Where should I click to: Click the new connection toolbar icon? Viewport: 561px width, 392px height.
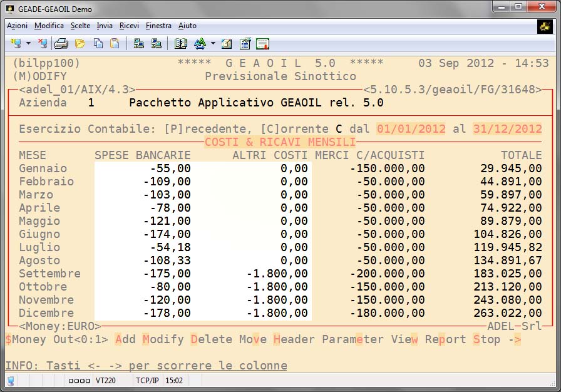tap(16, 44)
